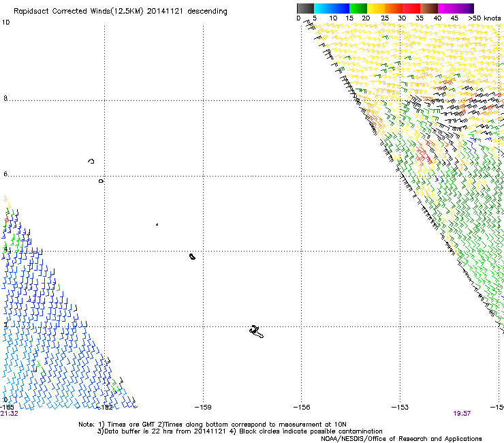The height and width of the screenshot is (443, 504).
Task: Click the large island outline near 2N, -157
Action: coord(257,332)
